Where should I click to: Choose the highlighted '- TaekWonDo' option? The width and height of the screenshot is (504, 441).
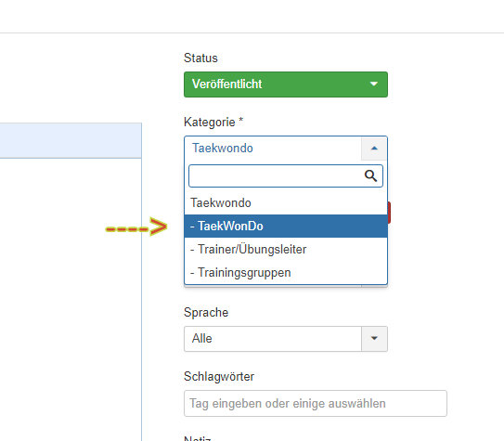click(286, 226)
